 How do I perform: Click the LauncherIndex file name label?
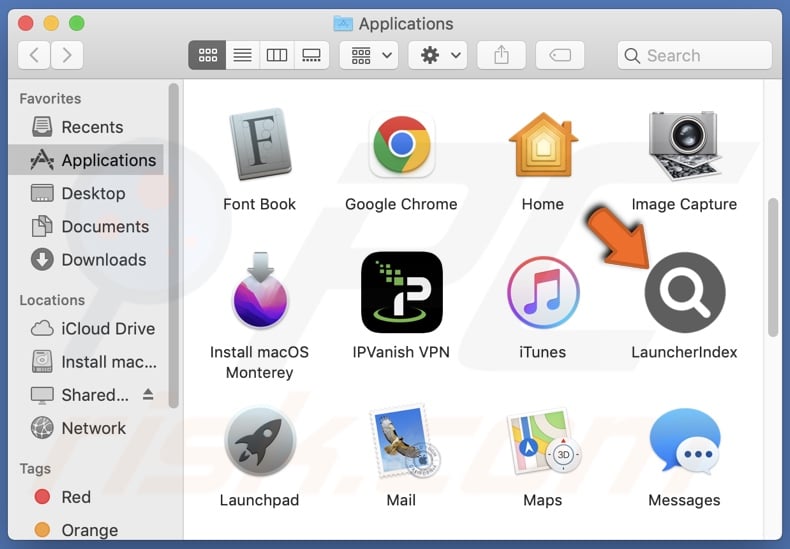pyautogui.click(x=684, y=352)
